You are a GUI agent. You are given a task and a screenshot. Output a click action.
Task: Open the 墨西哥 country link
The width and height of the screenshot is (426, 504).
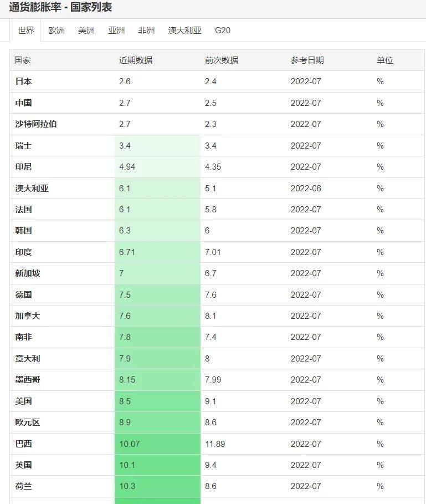[x=28, y=380]
